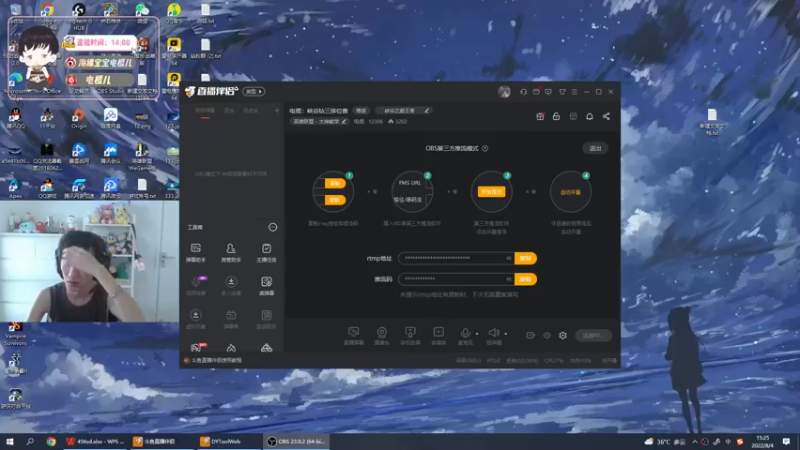Edit the stream title via pencil icon
The image size is (800, 450).
pyautogui.click(x=427, y=110)
